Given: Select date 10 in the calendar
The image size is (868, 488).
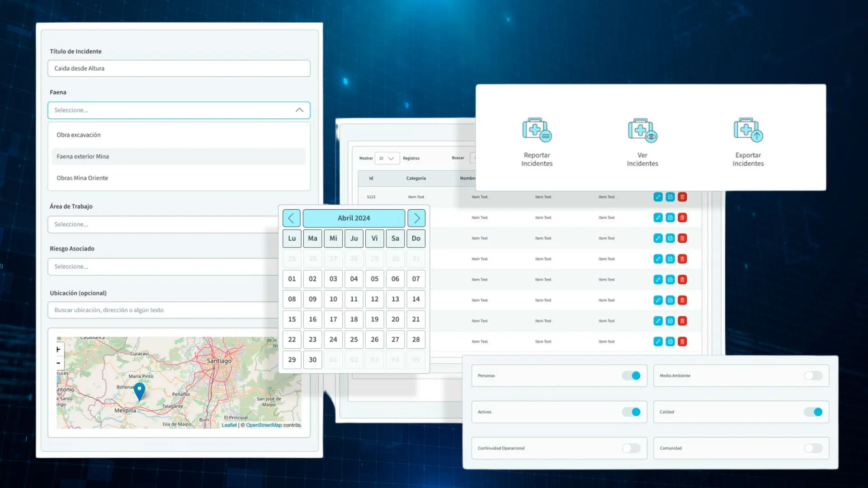Looking at the screenshot, I should tap(333, 299).
